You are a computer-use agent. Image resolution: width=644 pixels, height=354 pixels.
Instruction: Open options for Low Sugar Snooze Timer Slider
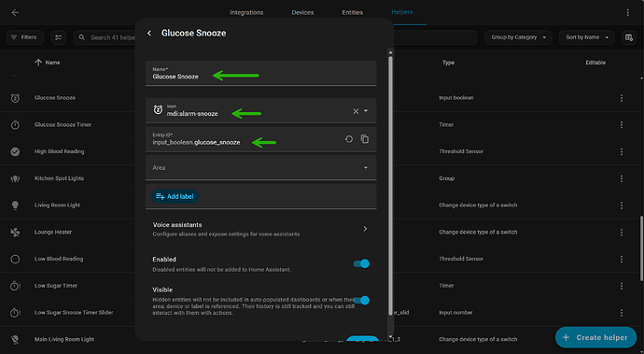click(622, 313)
